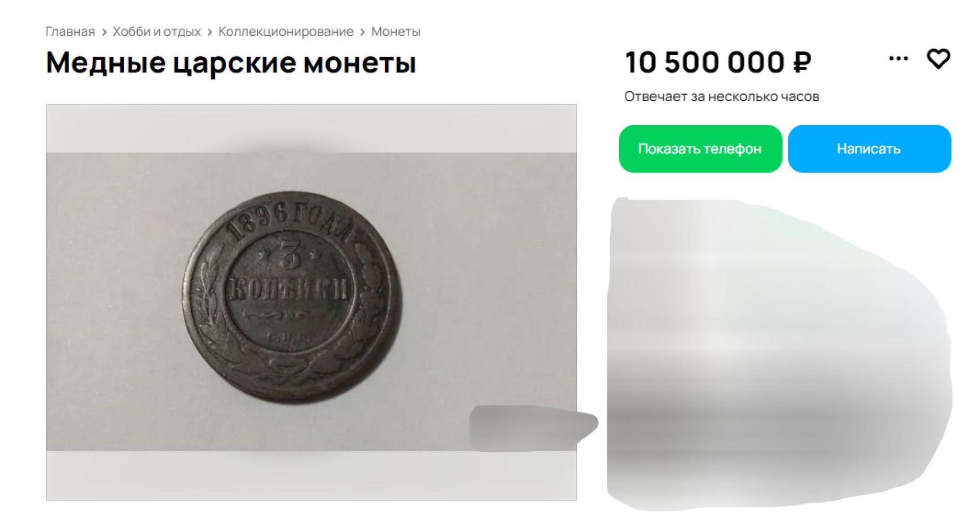
Task: Click the blurred seller info block
Action: tap(776, 352)
